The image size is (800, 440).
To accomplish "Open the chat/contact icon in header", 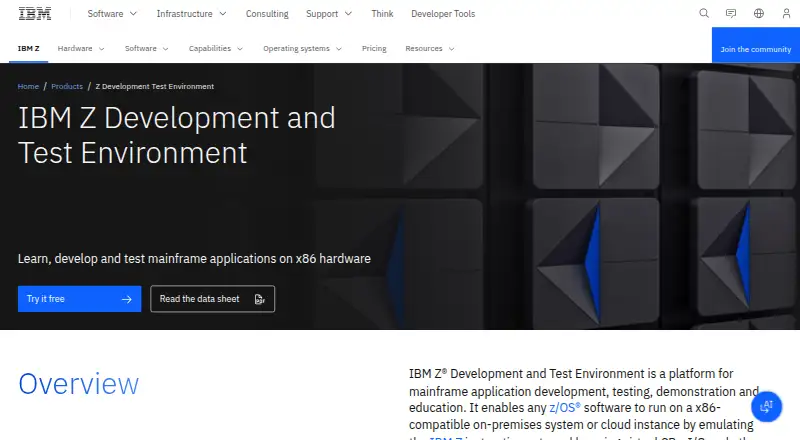I will click(731, 13).
